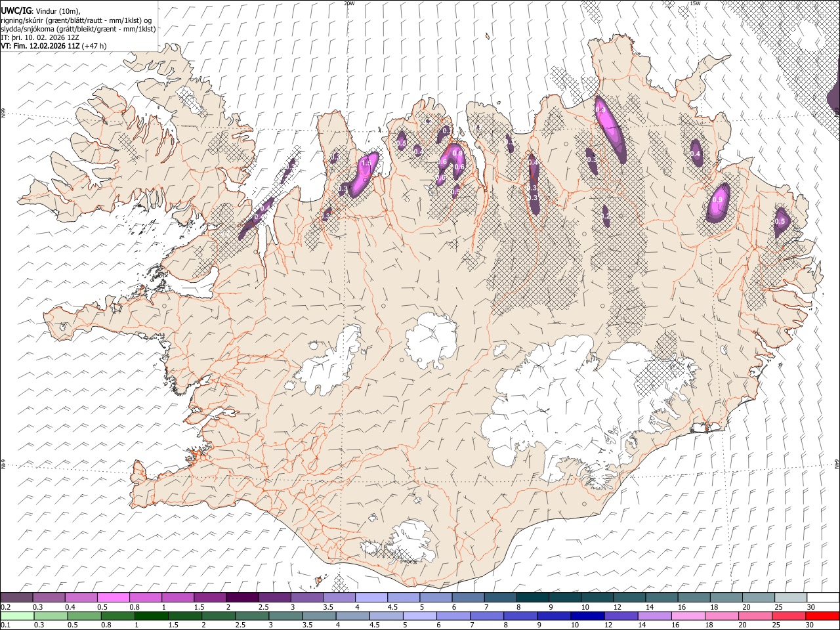Click the lower legend swatch between 10 and 12

pos(587,616)
